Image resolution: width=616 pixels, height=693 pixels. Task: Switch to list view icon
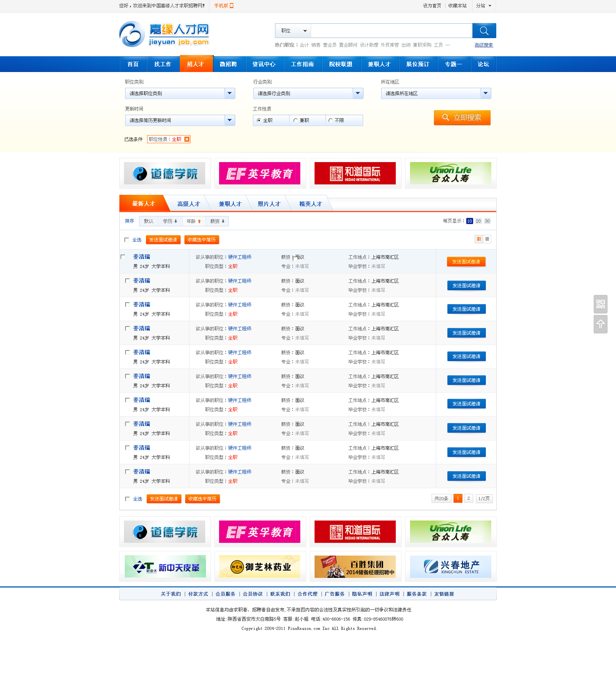[x=487, y=239]
